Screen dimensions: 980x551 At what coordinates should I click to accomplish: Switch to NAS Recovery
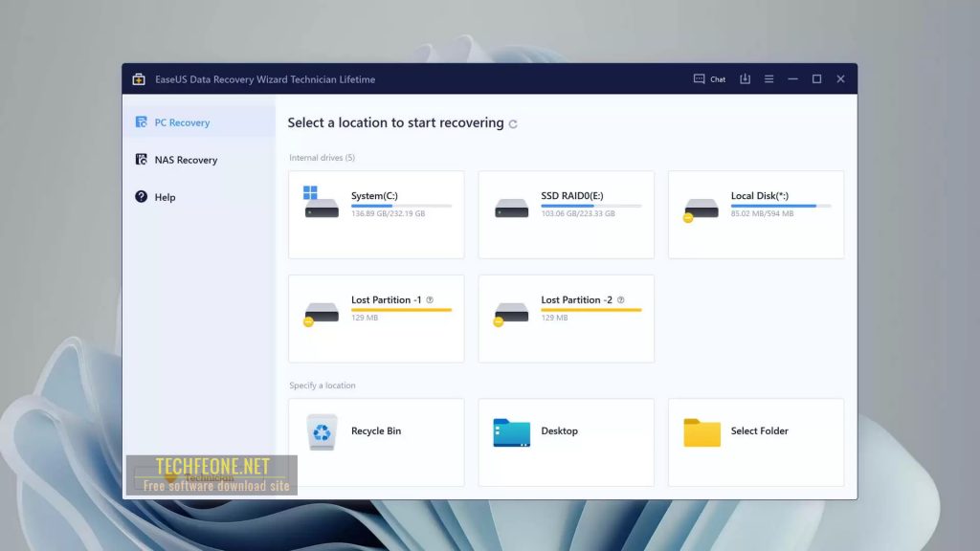click(199, 160)
